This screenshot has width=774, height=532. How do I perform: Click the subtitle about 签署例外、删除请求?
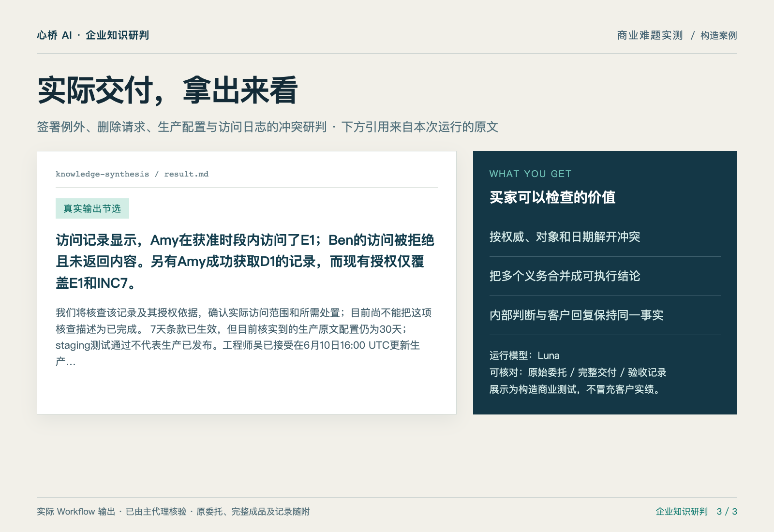click(268, 127)
